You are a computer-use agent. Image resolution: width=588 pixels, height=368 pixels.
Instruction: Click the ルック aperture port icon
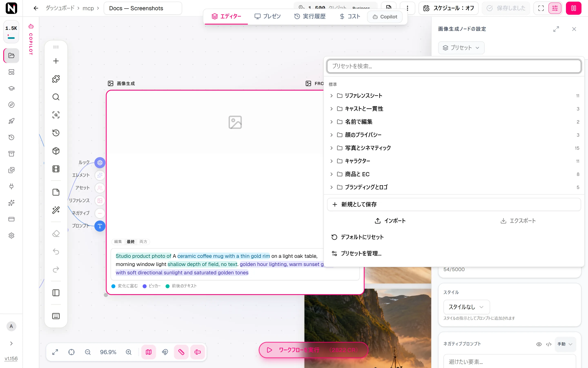100,163
